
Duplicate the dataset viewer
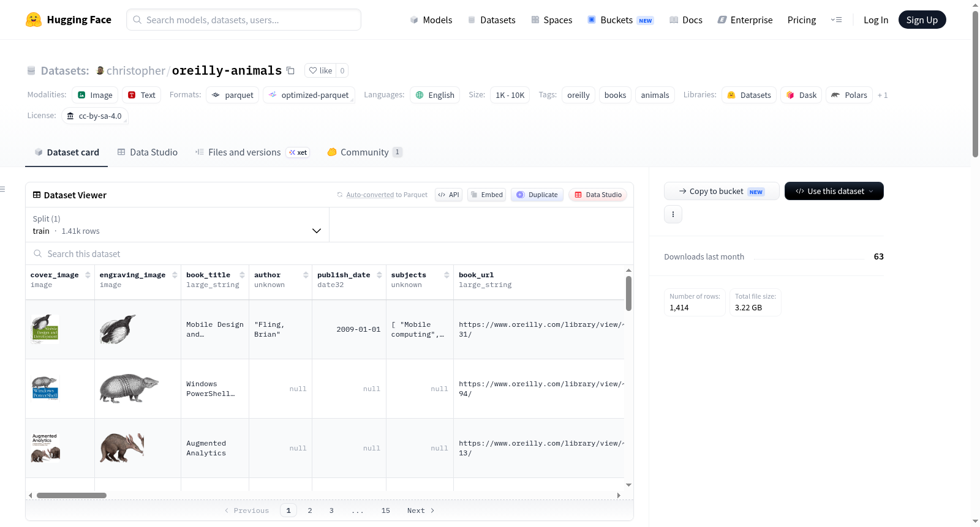[x=537, y=195]
